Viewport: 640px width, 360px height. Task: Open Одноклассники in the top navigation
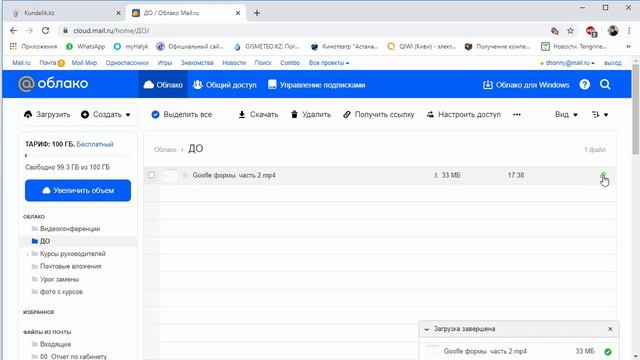point(127,63)
